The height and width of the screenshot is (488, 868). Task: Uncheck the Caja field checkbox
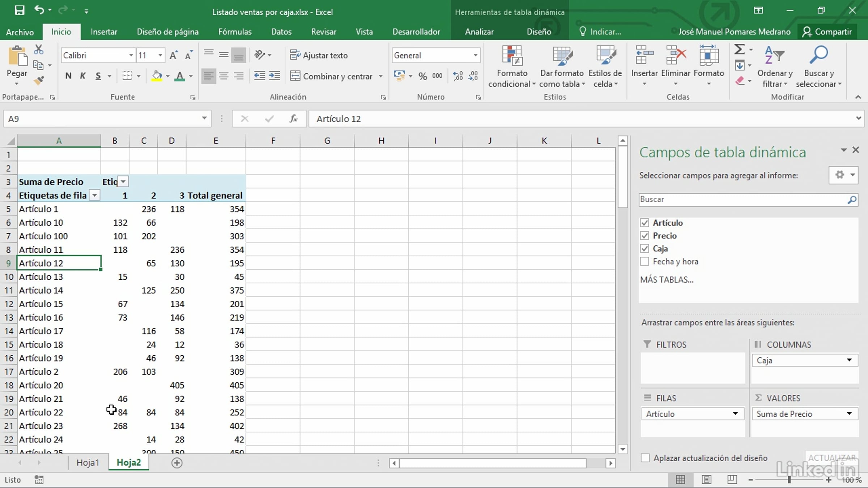[x=644, y=249]
